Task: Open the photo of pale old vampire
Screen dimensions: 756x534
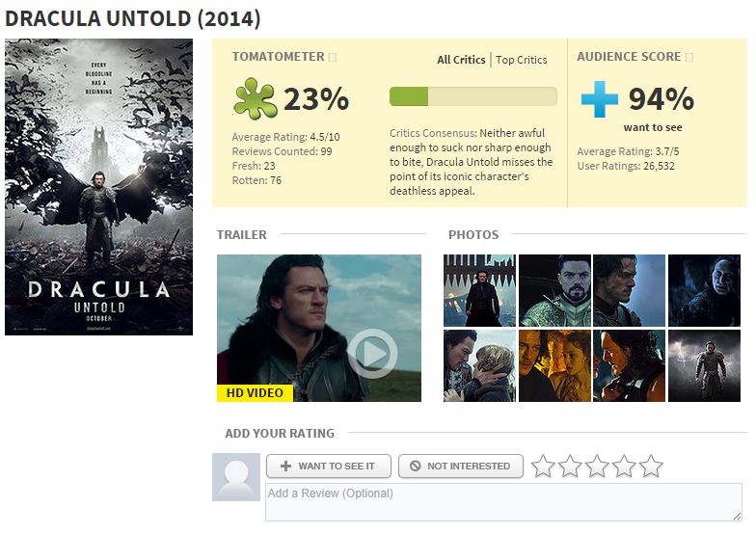Action: pos(704,291)
